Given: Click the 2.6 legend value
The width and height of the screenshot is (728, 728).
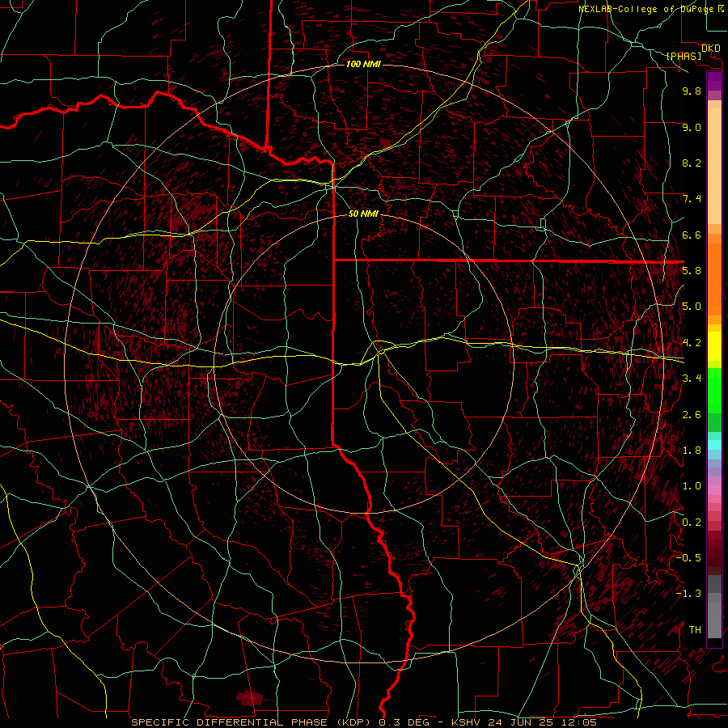Looking at the screenshot, I should coord(692,415).
